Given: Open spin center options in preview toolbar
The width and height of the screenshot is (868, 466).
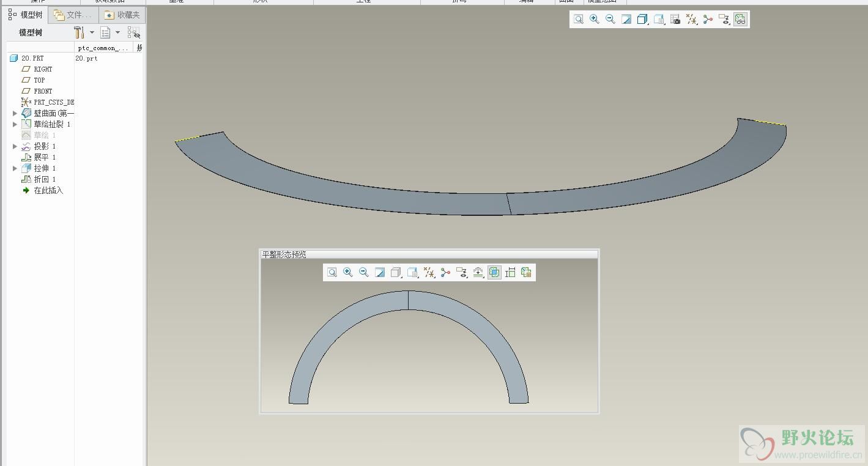Looking at the screenshot, I should point(462,273).
